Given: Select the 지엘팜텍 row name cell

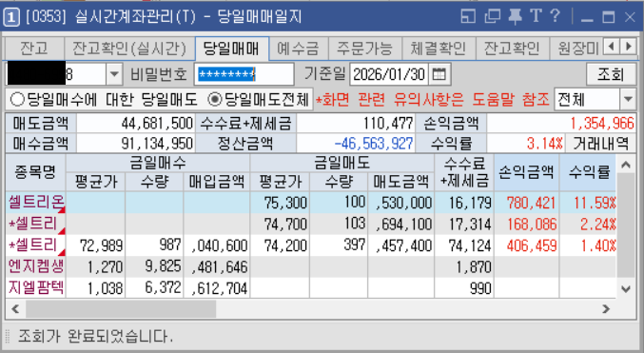Looking at the screenshot, I should click(36, 288).
